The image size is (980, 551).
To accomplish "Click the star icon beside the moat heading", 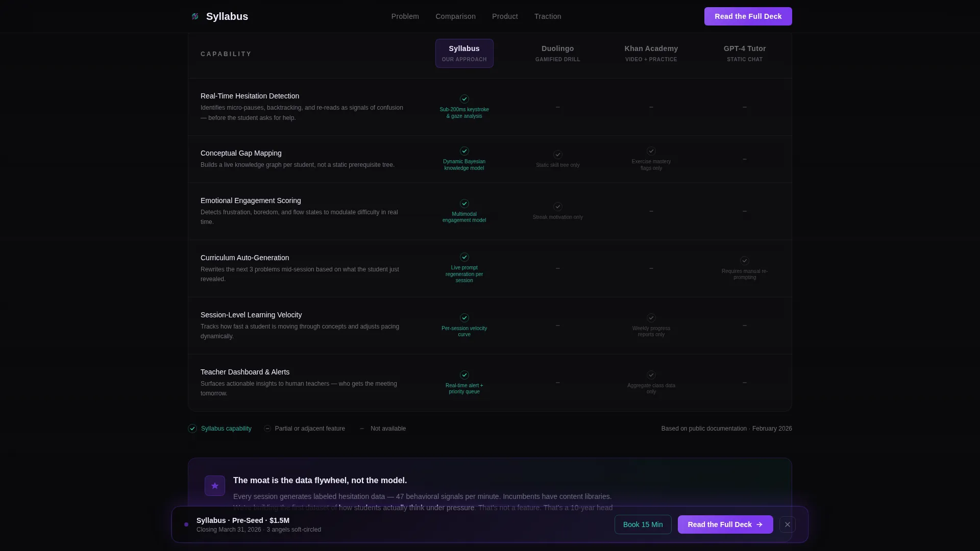I will point(215,486).
